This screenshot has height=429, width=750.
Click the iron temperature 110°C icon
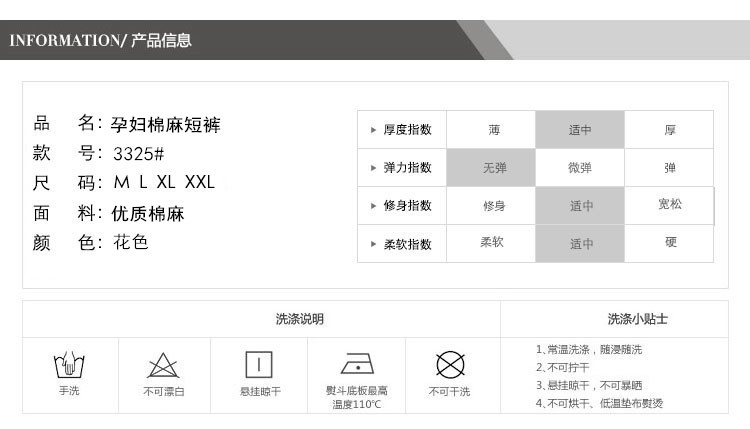tap(356, 363)
